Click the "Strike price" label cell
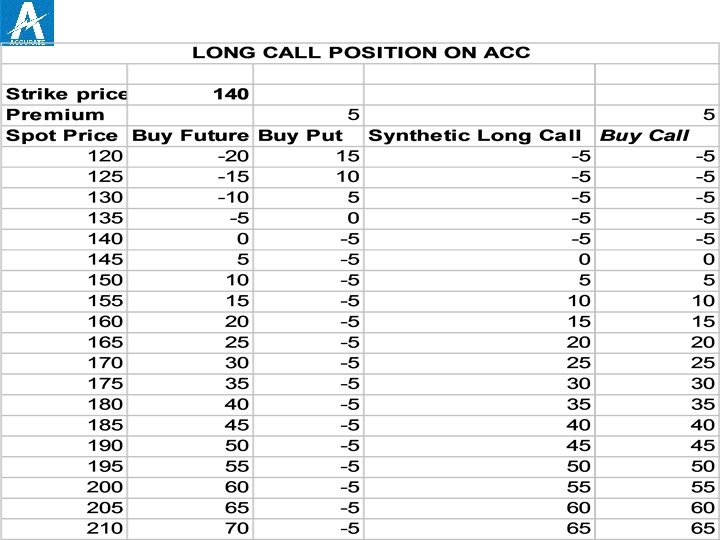 [65, 94]
